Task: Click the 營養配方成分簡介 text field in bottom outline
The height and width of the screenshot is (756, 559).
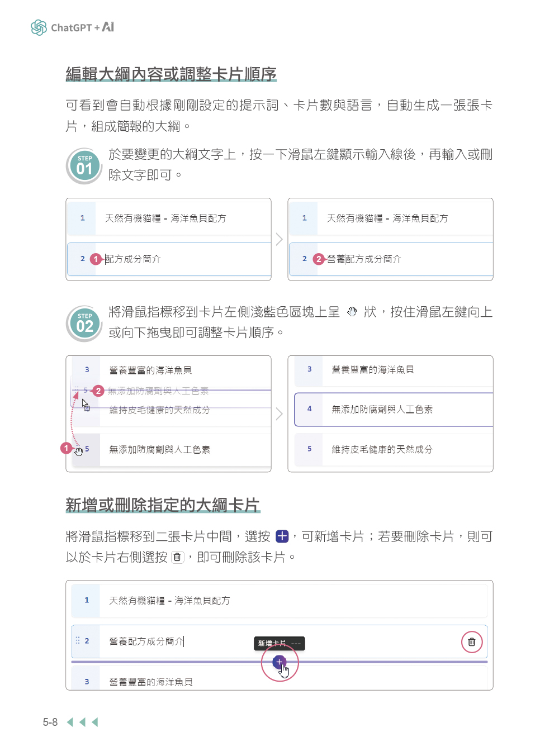Action: click(146, 641)
